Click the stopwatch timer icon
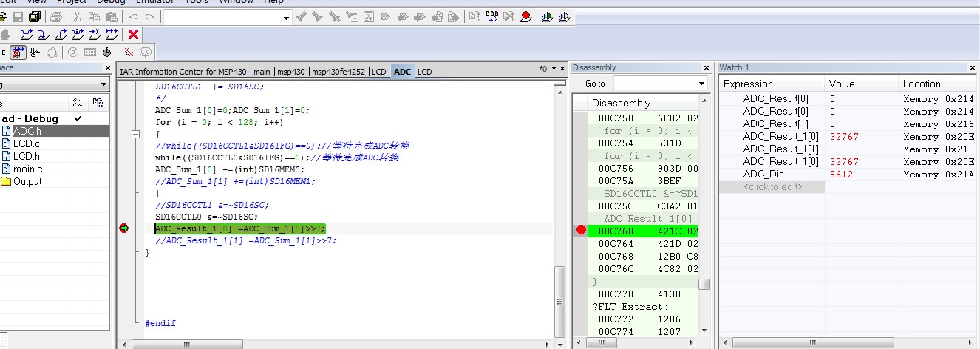The image size is (980, 349). click(107, 52)
